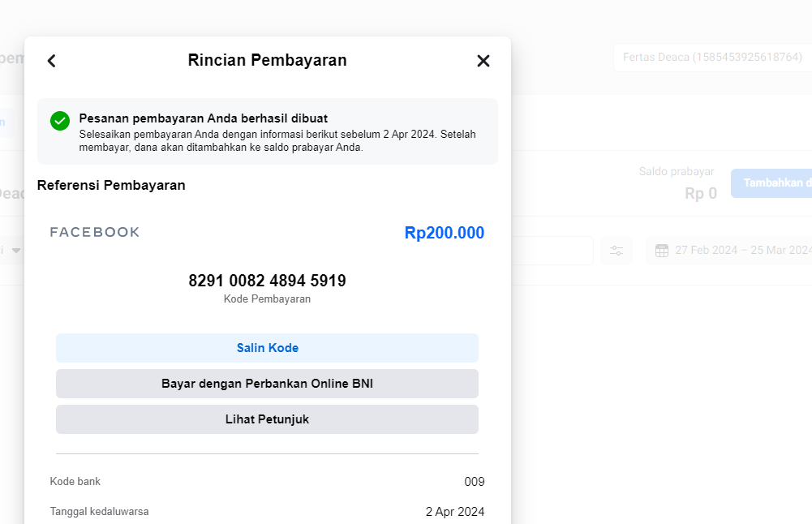Image resolution: width=812 pixels, height=524 pixels.
Task: Click the Kode Pembayaran label
Action: pyautogui.click(x=267, y=299)
